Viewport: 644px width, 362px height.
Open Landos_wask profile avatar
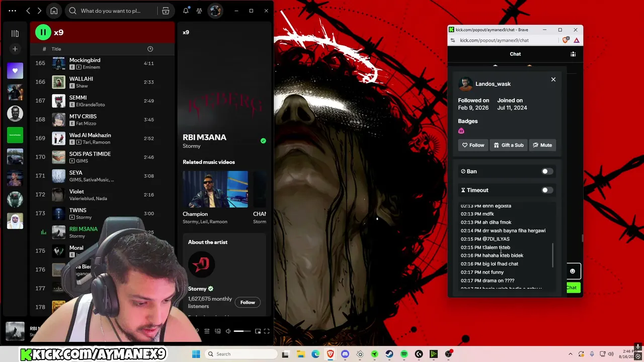pos(465,83)
